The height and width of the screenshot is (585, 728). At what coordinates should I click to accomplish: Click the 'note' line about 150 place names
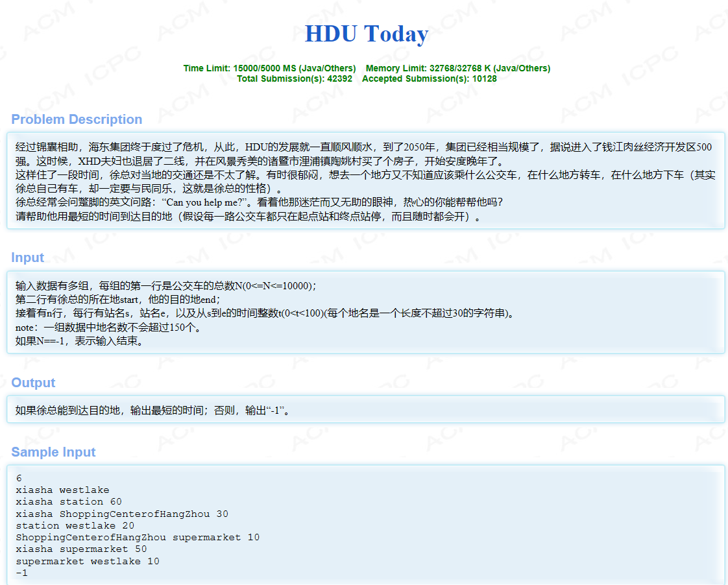(x=108, y=328)
